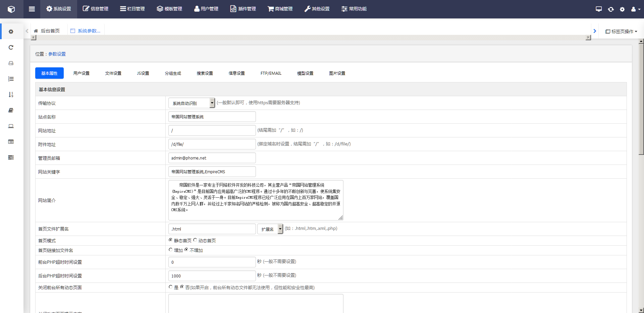
Task: Click the numbered list icon in sidebar
Action: point(11,79)
